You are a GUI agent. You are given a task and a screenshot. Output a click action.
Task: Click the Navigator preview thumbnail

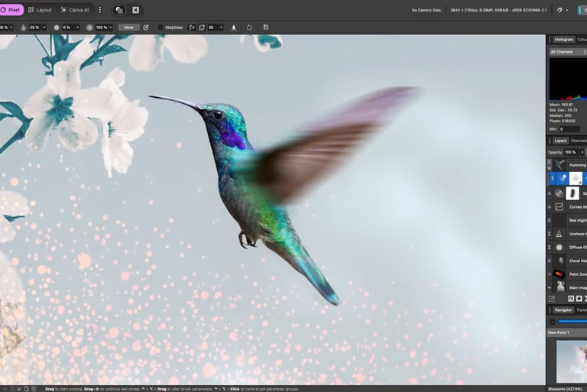tap(572, 361)
